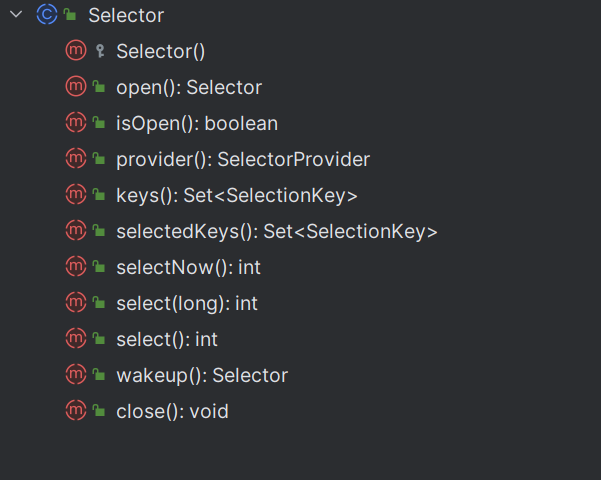Click the class icon beside Selector
This screenshot has width=601, height=480.
point(45,15)
